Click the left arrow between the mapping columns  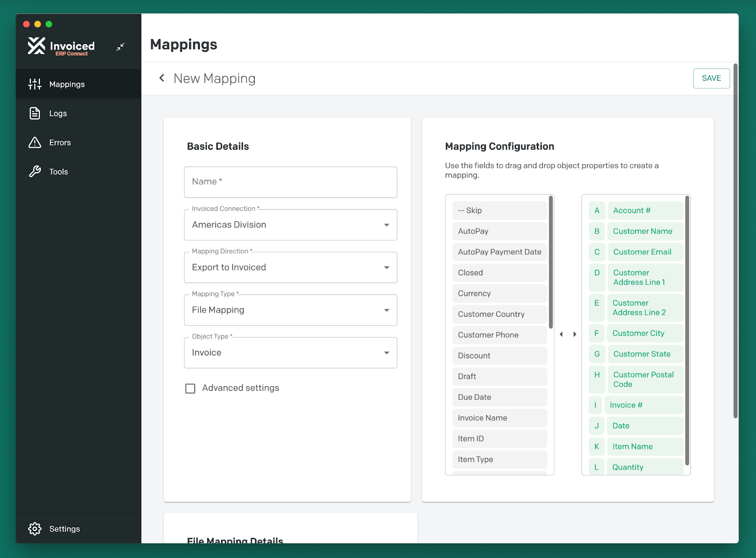coord(561,334)
